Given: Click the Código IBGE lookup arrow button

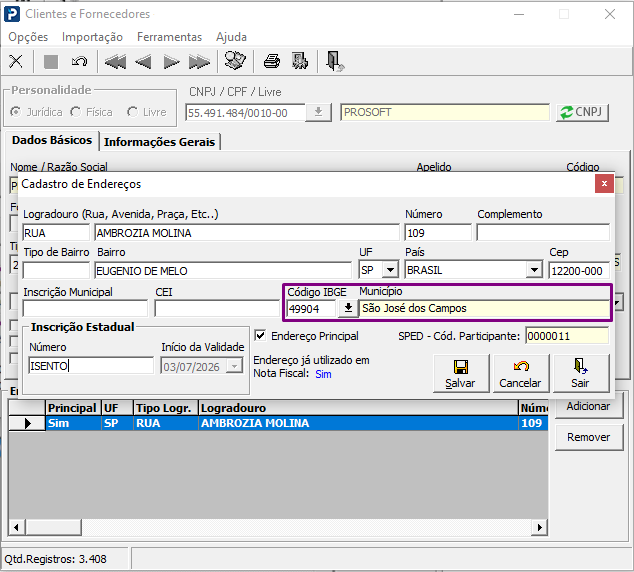Looking at the screenshot, I should [348, 308].
